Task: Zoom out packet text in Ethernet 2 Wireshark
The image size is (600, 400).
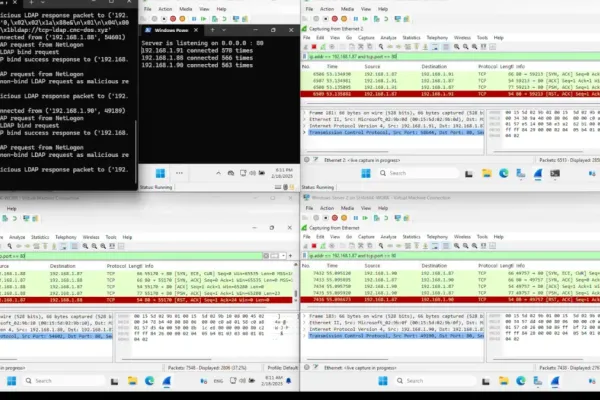Action: click(x=466, y=47)
